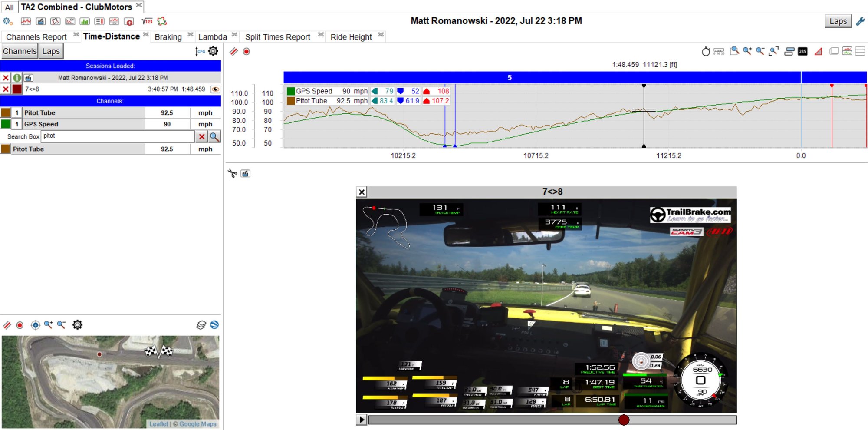Open the CFG cursor configuration control
Image resolution: width=868 pixels, height=430 pixels.
pos(200,51)
